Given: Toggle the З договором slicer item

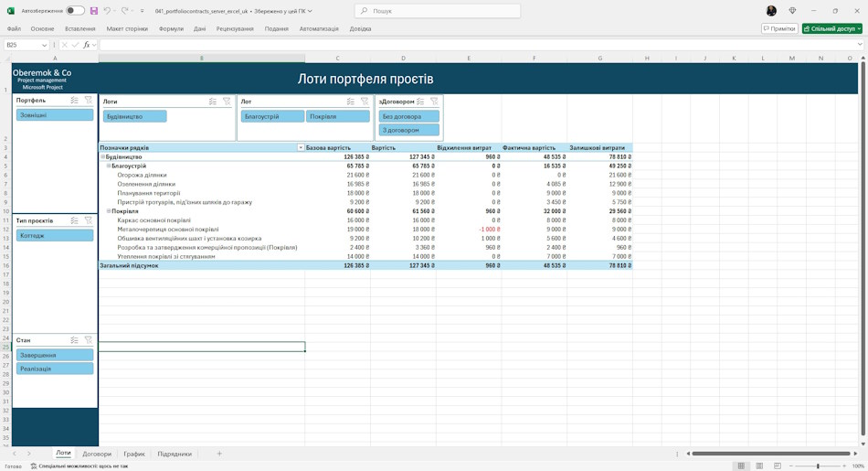Looking at the screenshot, I should [409, 130].
